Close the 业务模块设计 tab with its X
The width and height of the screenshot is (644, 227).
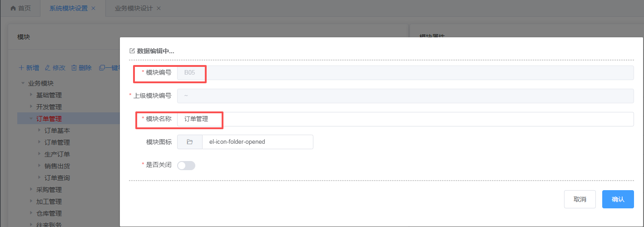[159, 9]
